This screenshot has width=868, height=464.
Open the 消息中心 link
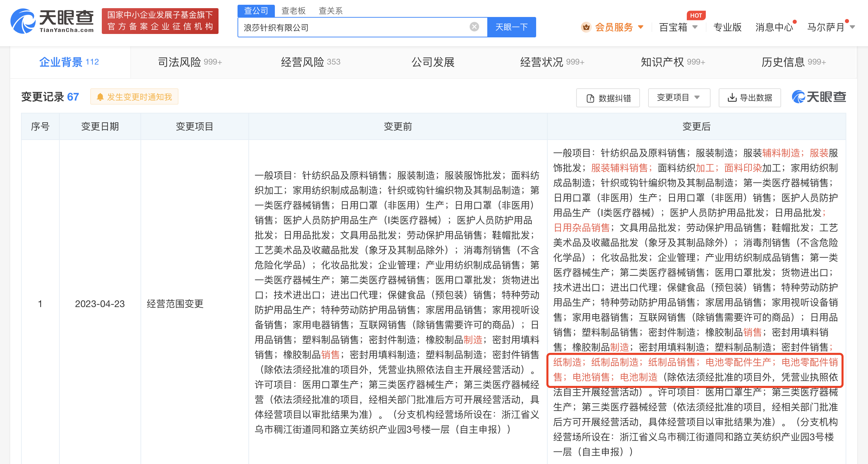click(774, 27)
